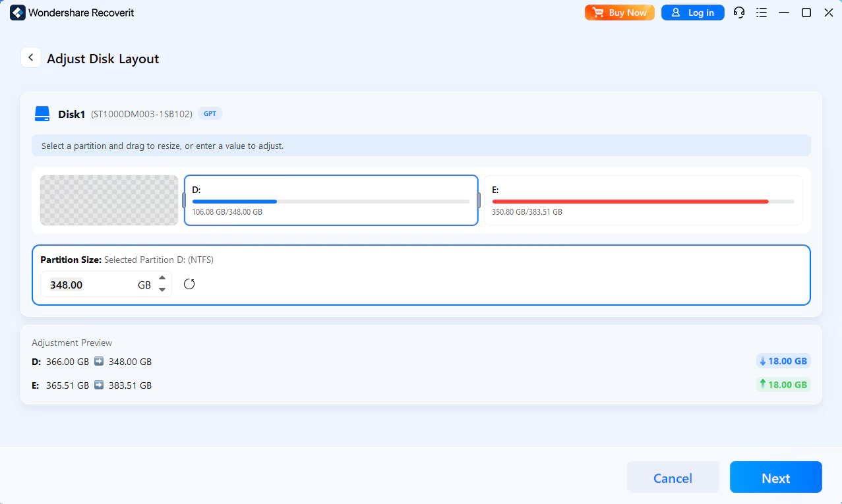Click the blue 18.00 GB decrease badge
The width and height of the screenshot is (842, 504).
coord(783,361)
